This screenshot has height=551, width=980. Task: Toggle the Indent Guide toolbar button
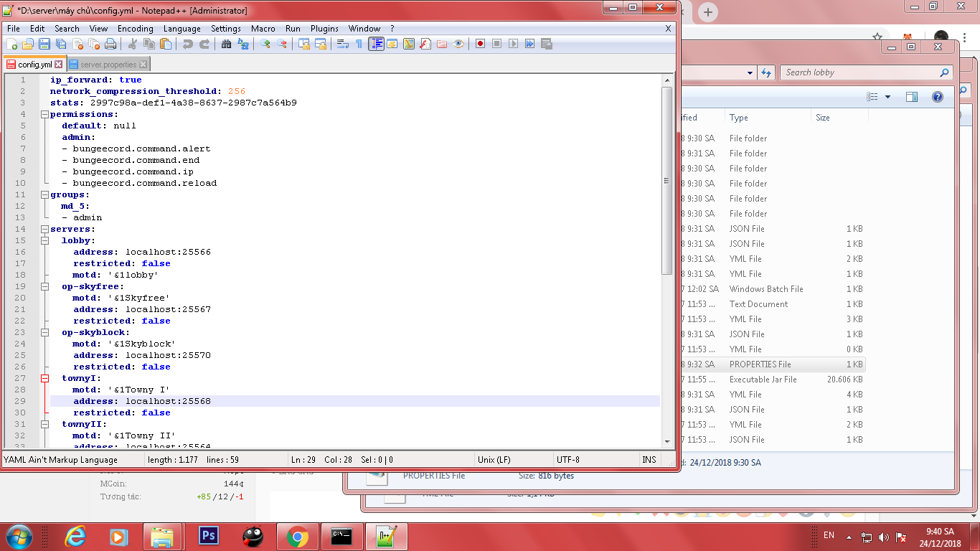click(x=376, y=44)
